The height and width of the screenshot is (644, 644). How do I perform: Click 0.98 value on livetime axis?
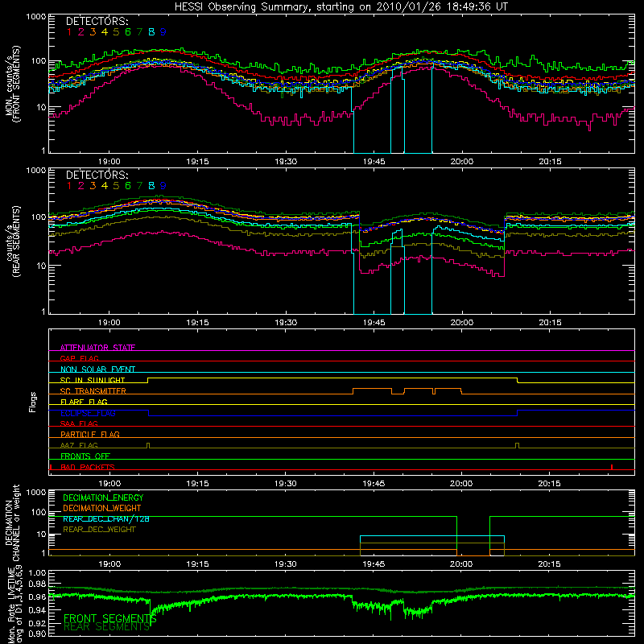coord(37,584)
